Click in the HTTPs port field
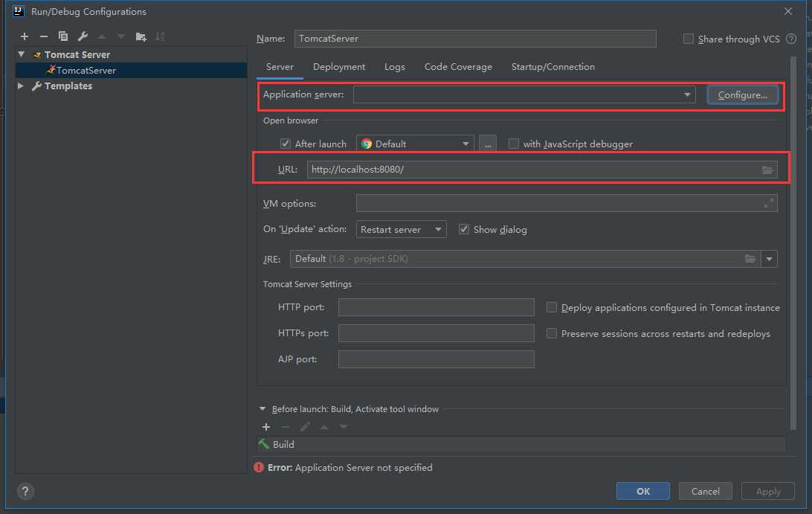 (436, 333)
